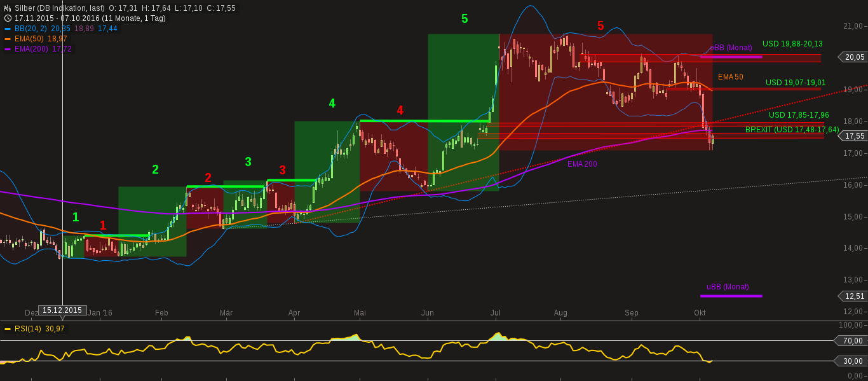Hide the EMA(50) indicator from the legend
The height and width of the screenshot is (381, 868).
pos(39,39)
